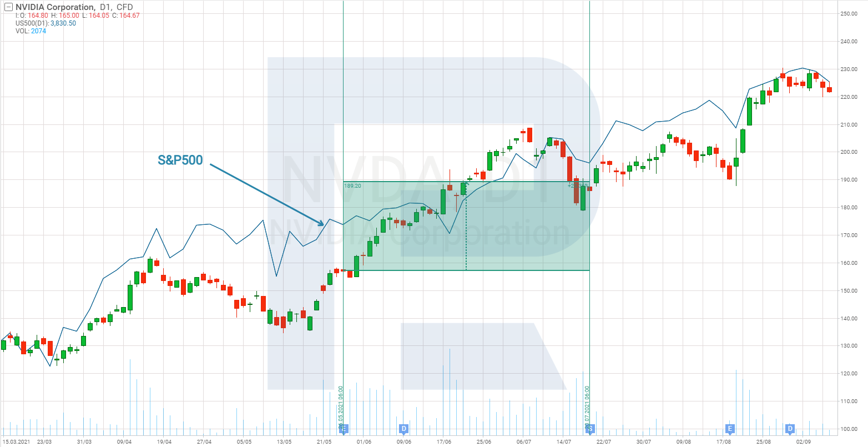Open the D event marker near 09/06
The height and width of the screenshot is (447, 868).
(404, 429)
